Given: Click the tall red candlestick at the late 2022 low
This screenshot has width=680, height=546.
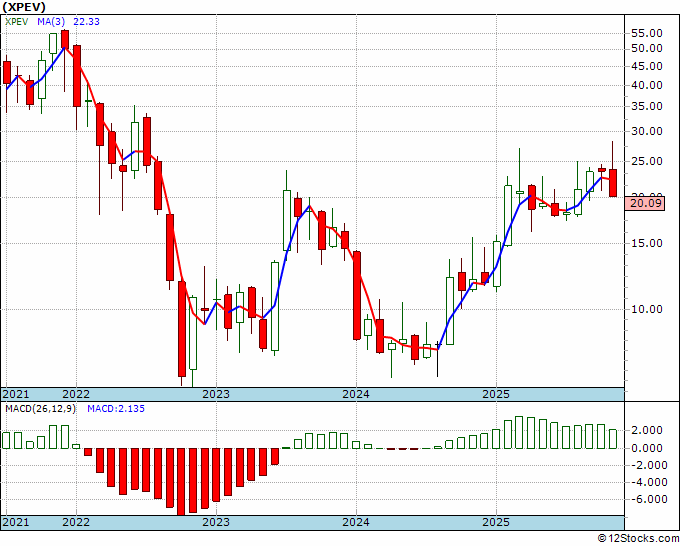Looking at the screenshot, I should point(182,329).
